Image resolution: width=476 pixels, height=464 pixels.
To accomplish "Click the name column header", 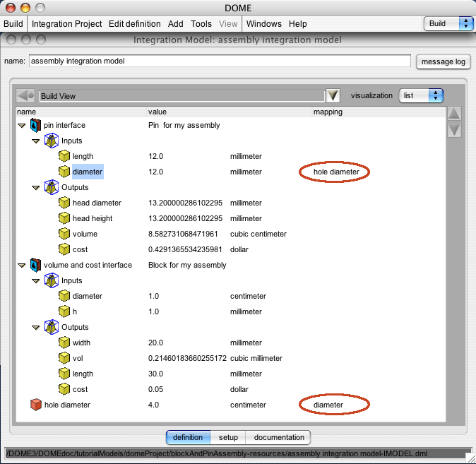I will pyautogui.click(x=81, y=112).
